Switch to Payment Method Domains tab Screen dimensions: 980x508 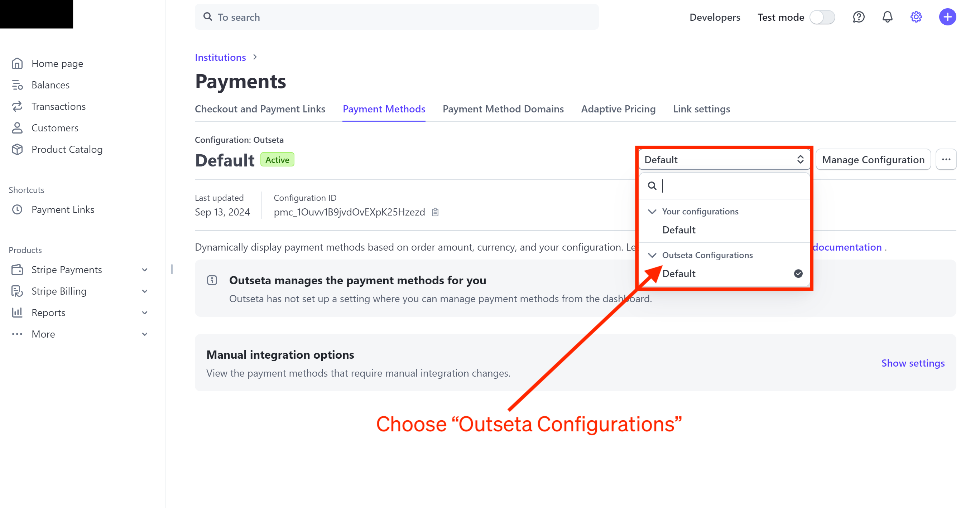[503, 109]
